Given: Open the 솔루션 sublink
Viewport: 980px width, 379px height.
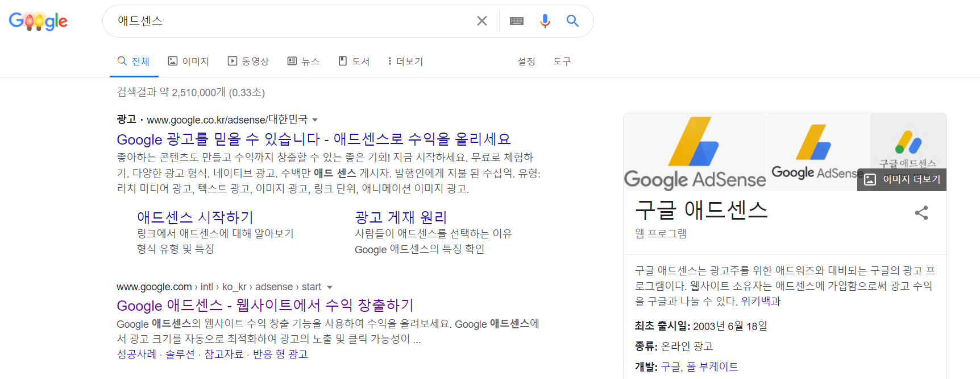Looking at the screenshot, I should click(x=180, y=354).
